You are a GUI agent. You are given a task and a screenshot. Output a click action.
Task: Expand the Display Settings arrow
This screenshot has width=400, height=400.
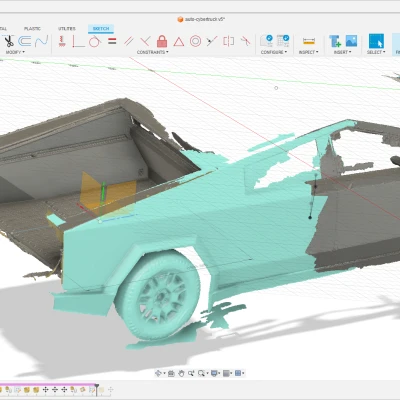[x=219, y=373]
